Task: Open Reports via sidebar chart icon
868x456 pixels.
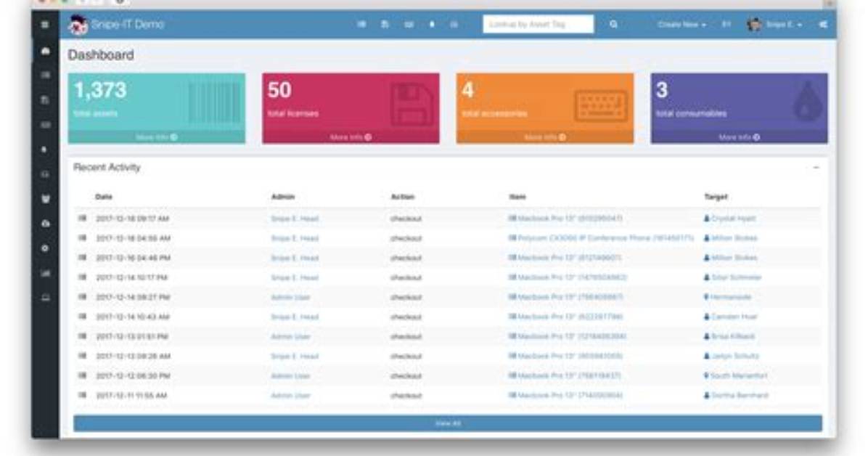Action: tap(46, 273)
